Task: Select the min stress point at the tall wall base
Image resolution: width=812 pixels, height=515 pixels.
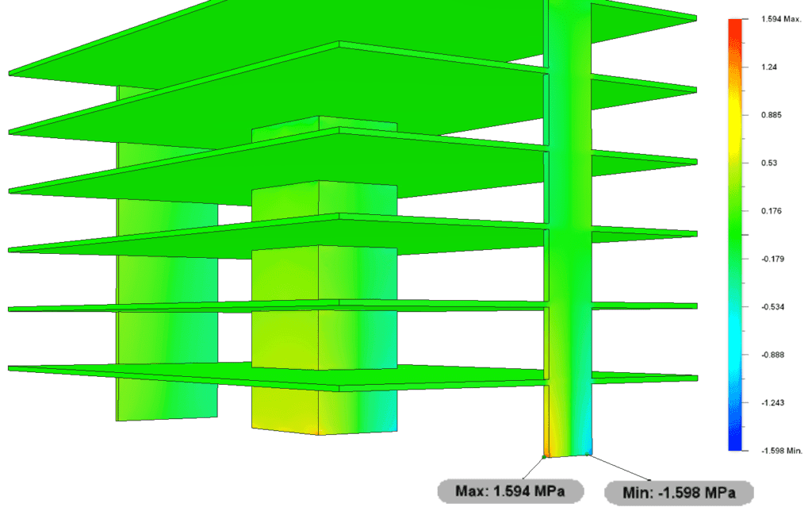Action: pos(588,455)
